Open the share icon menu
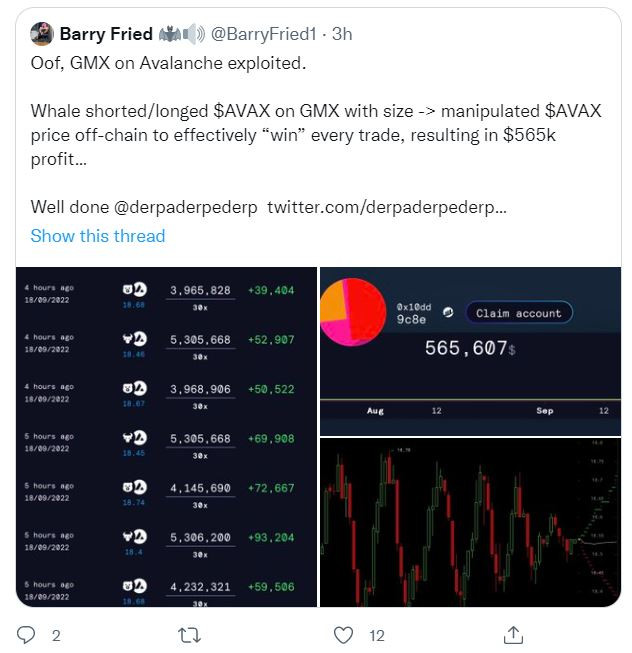Viewport: 632px width, 653px height. (513, 634)
